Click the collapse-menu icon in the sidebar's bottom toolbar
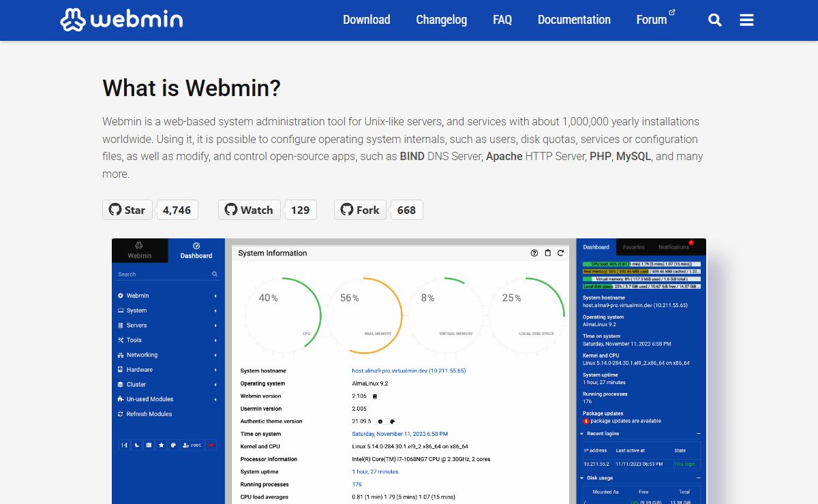 (x=124, y=445)
